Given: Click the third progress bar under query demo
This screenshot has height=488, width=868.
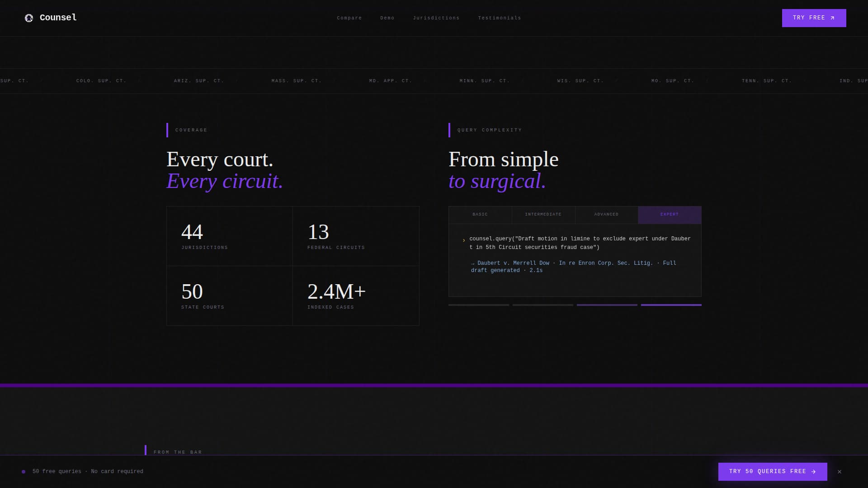Looking at the screenshot, I should click(x=607, y=305).
